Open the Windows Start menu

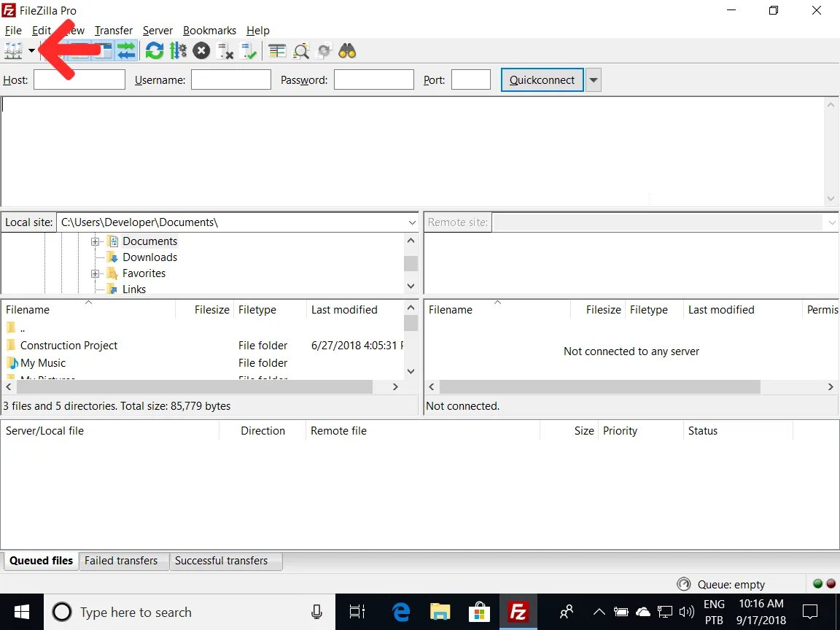click(x=21, y=612)
